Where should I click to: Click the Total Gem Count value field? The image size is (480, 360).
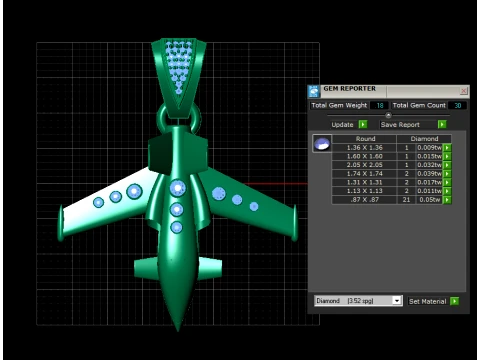pos(457,106)
